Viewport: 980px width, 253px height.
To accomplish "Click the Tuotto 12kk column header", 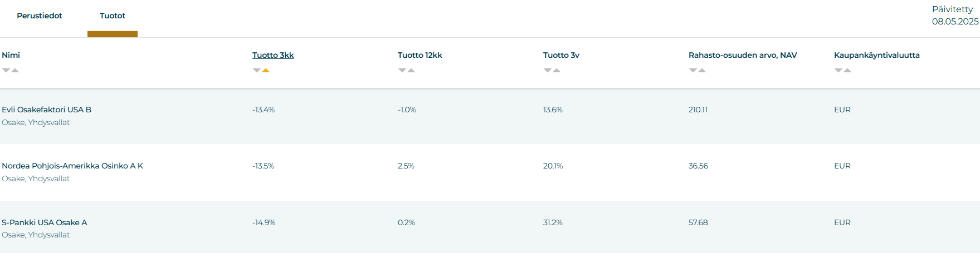I will point(420,55).
